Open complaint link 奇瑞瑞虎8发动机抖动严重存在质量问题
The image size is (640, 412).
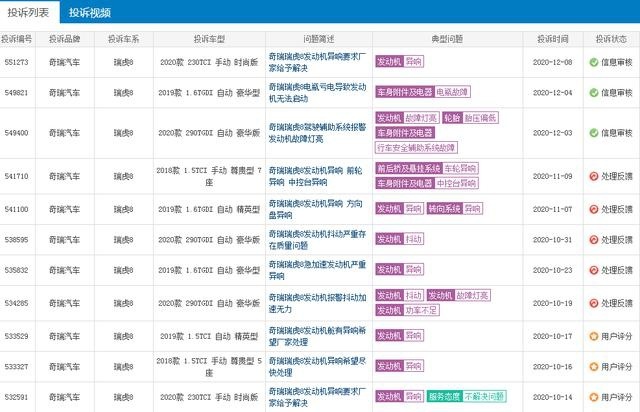318,240
